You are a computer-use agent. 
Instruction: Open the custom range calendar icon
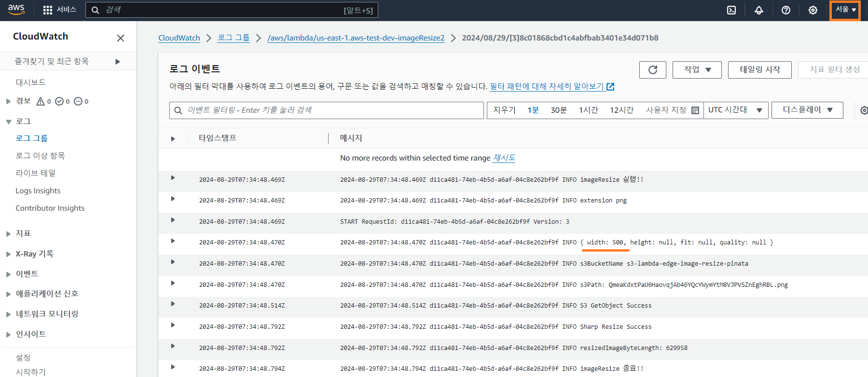[x=695, y=110]
